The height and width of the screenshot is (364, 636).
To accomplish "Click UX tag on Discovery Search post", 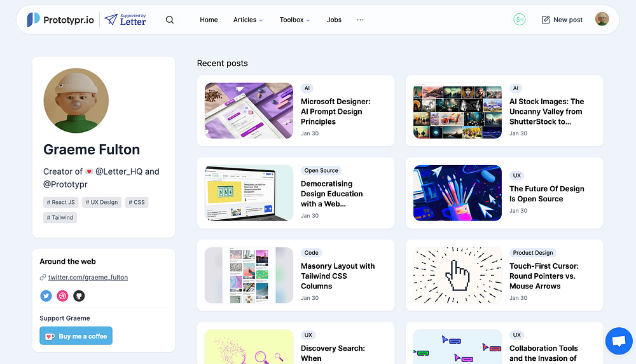I will 308,335.
